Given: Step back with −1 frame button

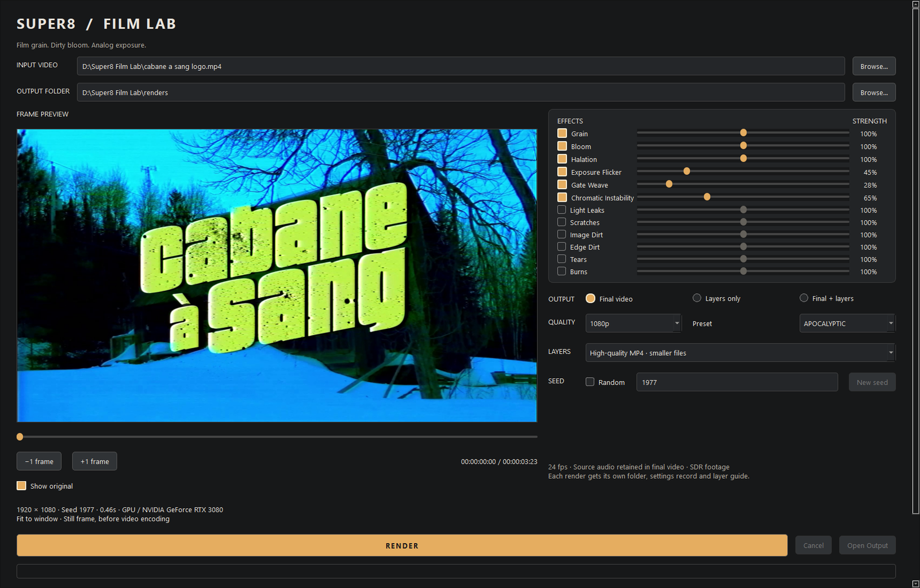Looking at the screenshot, I should [x=39, y=461].
